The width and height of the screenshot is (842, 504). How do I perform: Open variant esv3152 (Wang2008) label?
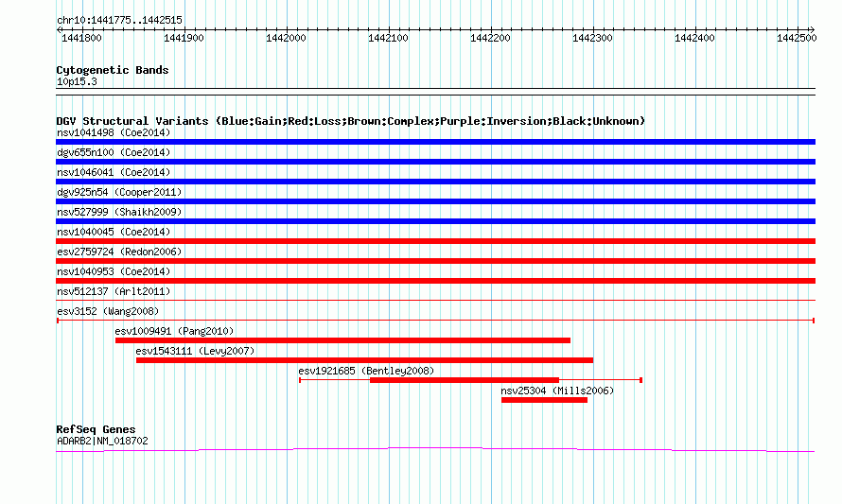(x=108, y=311)
